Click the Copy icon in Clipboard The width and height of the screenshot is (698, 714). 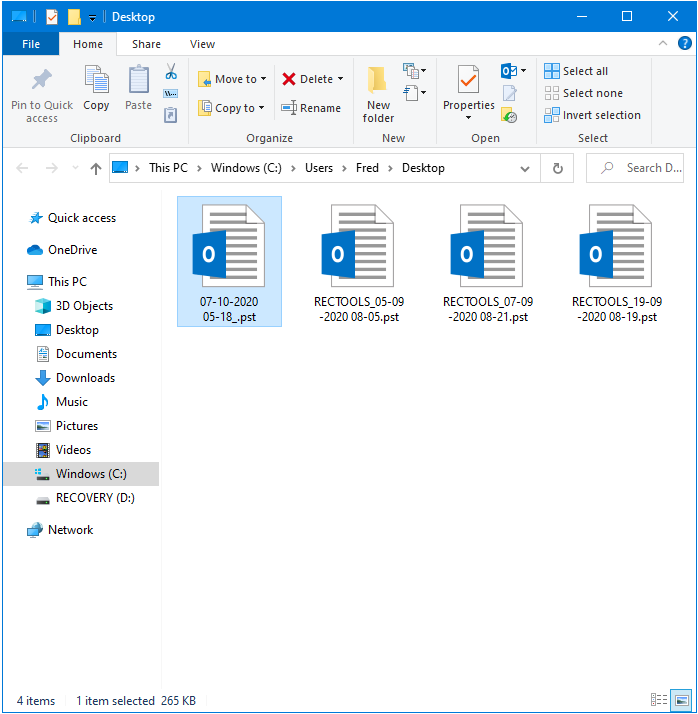[x=96, y=88]
